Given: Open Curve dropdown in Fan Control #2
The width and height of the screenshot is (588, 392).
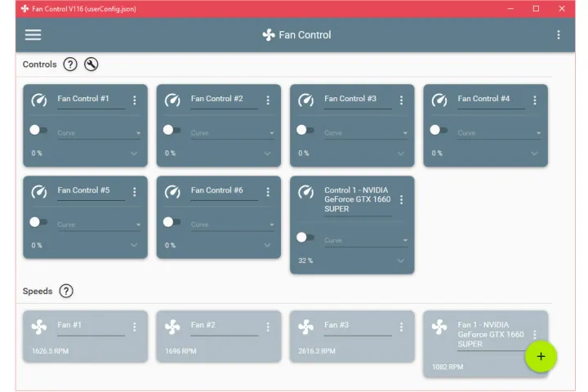Looking at the screenshot, I should tap(233, 133).
